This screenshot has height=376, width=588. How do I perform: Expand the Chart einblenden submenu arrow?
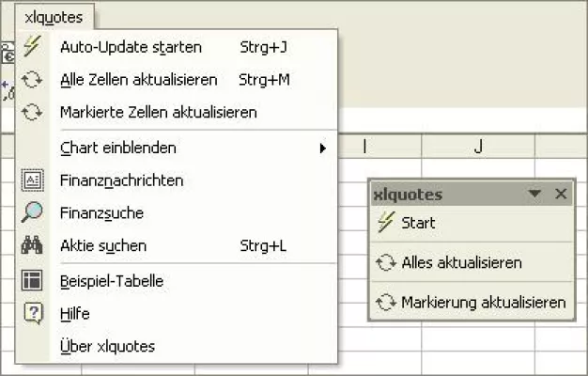323,148
